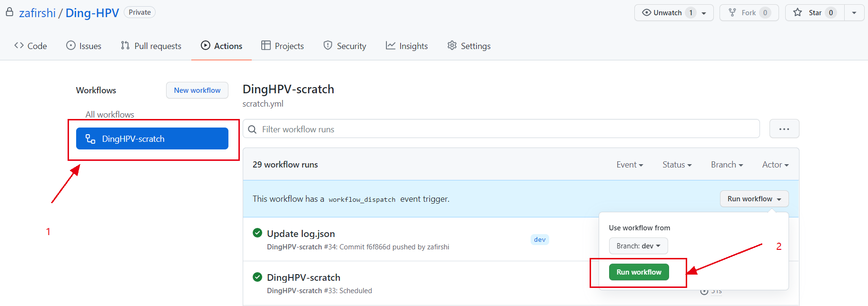868x306 pixels.
Task: Switch to the Pull requests tab
Action: 151,46
